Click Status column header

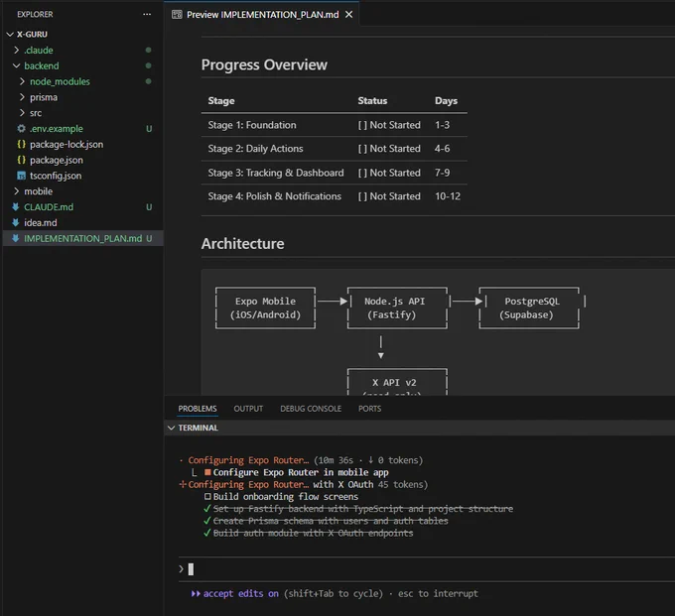[x=372, y=100]
